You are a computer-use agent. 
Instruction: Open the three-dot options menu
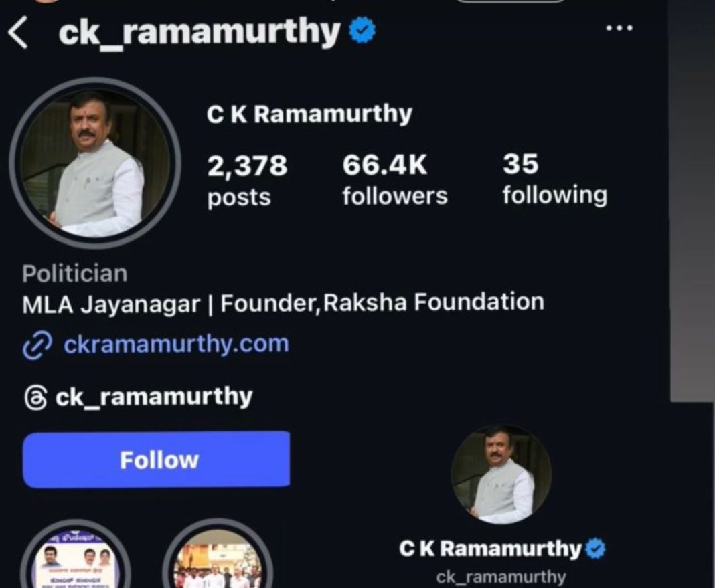[619, 28]
